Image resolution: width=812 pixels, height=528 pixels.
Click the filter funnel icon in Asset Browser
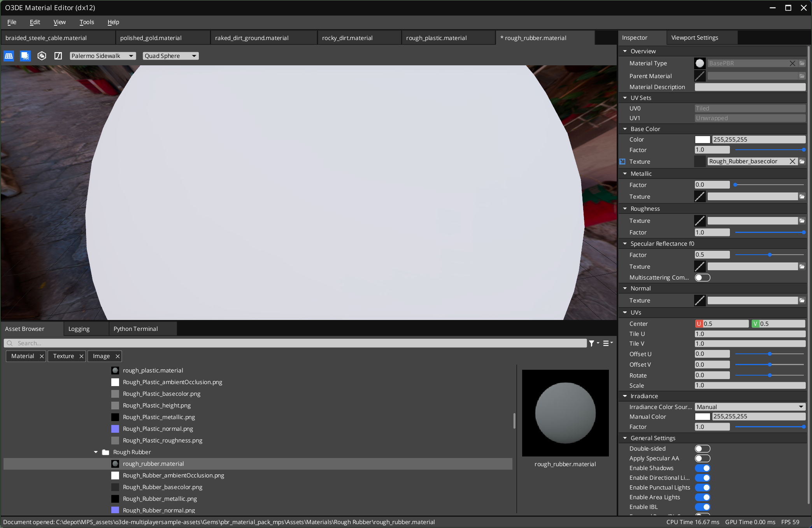(x=593, y=343)
